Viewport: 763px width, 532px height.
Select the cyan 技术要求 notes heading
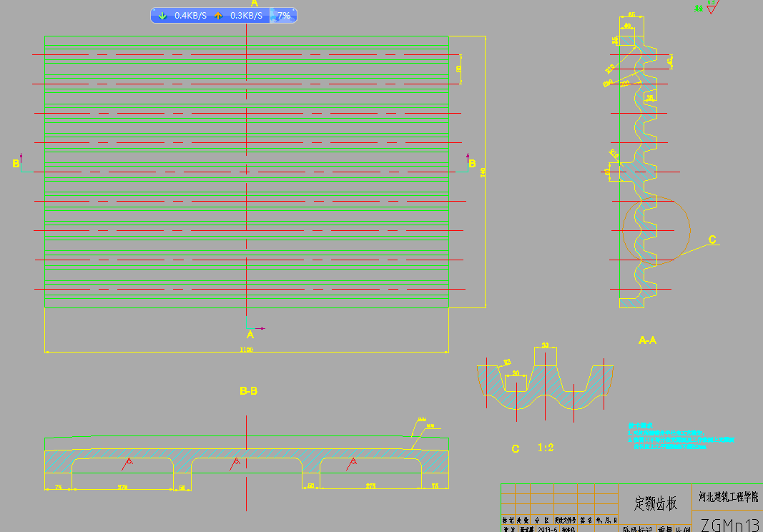coord(641,425)
